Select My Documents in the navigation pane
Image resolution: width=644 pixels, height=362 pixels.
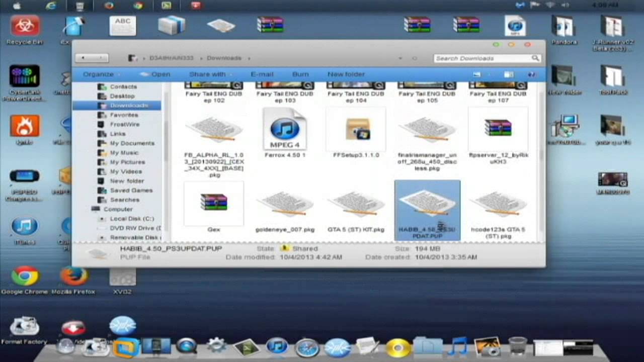(x=132, y=143)
